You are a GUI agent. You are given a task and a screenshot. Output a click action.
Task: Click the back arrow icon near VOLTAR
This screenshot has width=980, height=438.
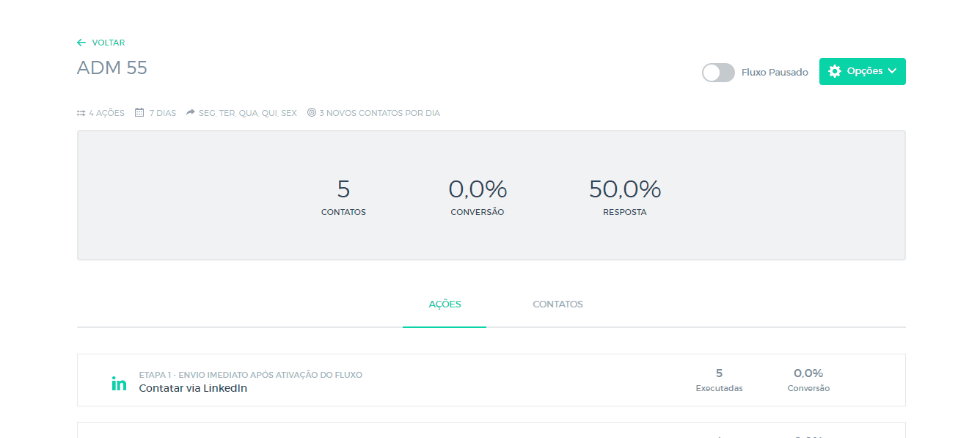(x=81, y=43)
